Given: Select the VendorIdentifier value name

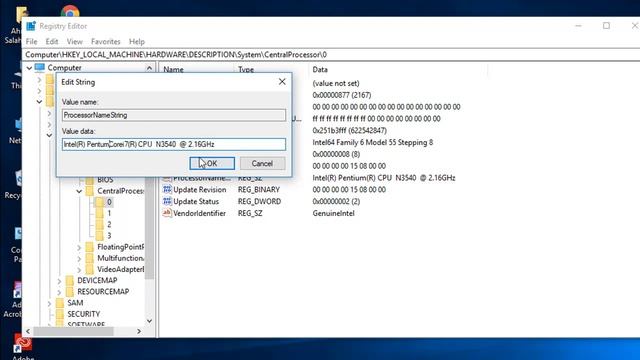Looking at the screenshot, I should point(200,213).
